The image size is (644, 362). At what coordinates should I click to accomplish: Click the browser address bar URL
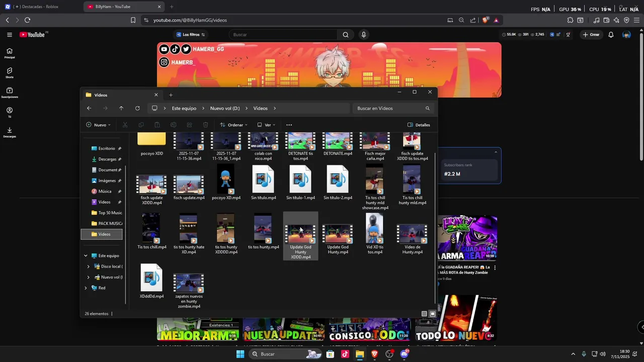(x=190, y=20)
